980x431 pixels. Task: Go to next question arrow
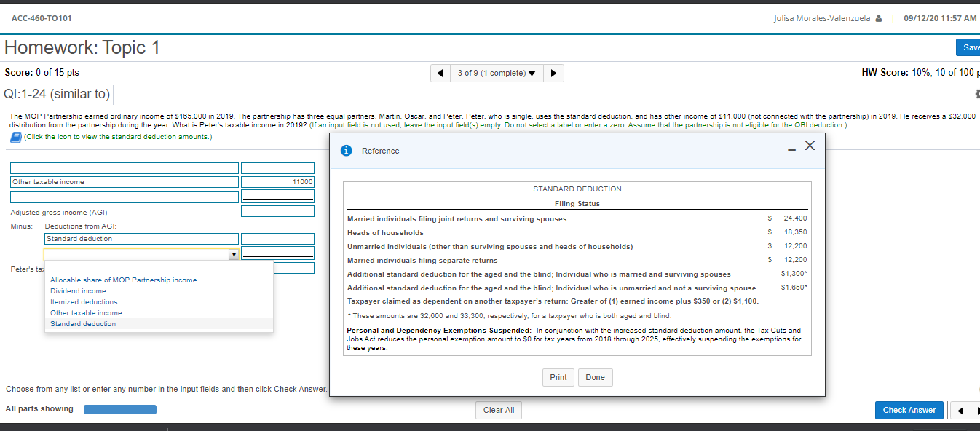(x=553, y=73)
